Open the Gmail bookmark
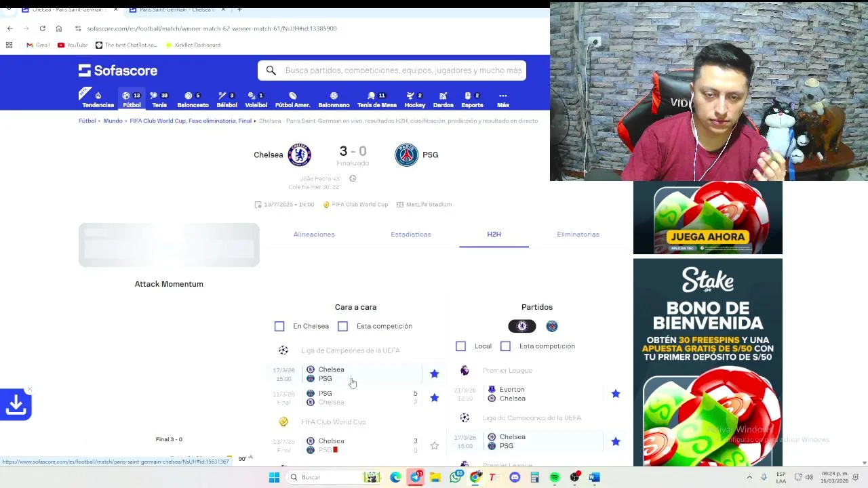The height and width of the screenshot is (488, 868). pyautogui.click(x=38, y=45)
